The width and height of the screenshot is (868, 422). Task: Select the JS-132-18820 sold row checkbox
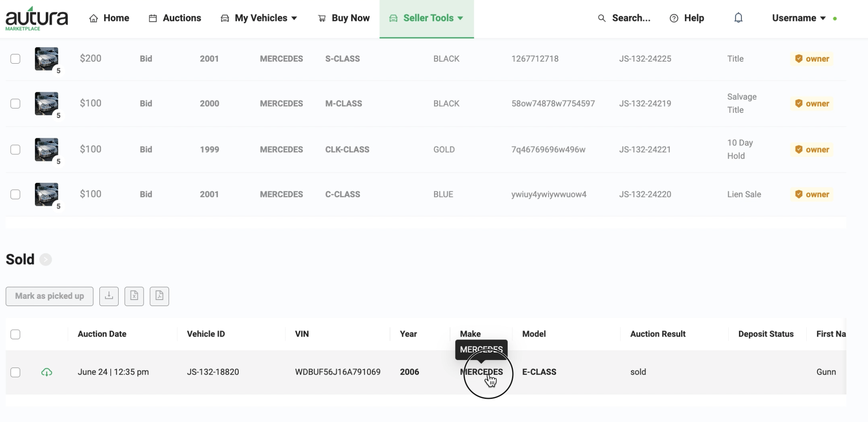[x=15, y=372]
